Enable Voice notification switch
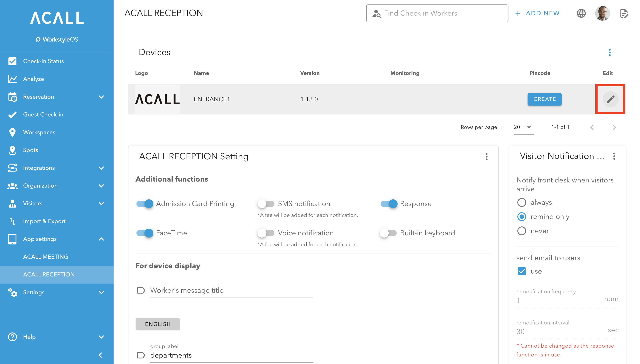The width and height of the screenshot is (640, 364). tap(266, 233)
